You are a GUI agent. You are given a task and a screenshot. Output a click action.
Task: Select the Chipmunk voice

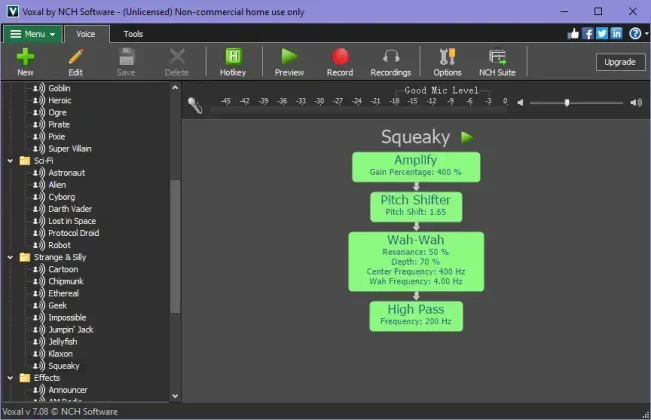(66, 281)
